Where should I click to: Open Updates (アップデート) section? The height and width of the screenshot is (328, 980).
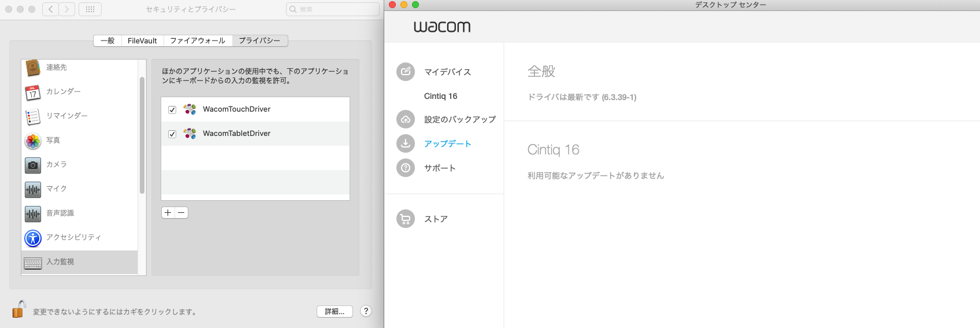click(x=448, y=143)
